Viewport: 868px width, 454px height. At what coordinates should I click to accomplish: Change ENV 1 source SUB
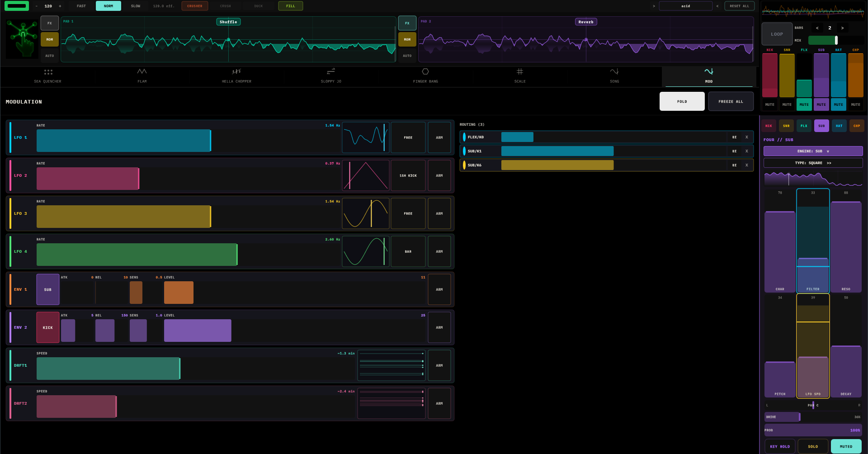pyautogui.click(x=47, y=289)
